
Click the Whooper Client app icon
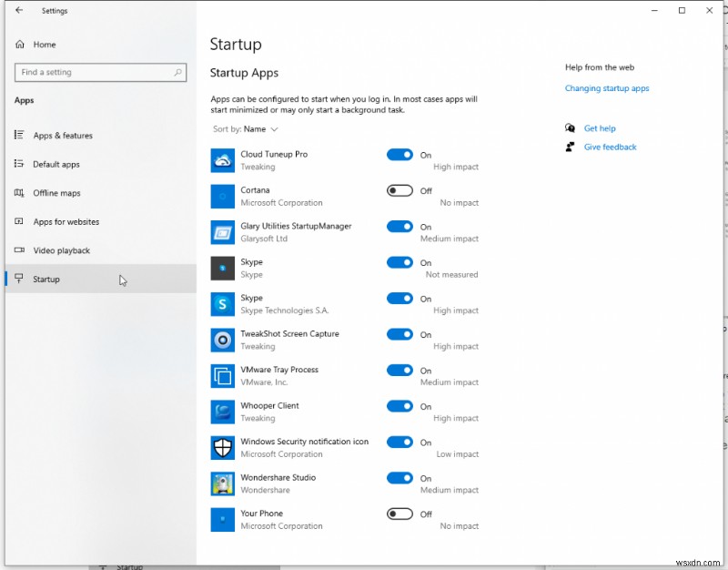(221, 412)
